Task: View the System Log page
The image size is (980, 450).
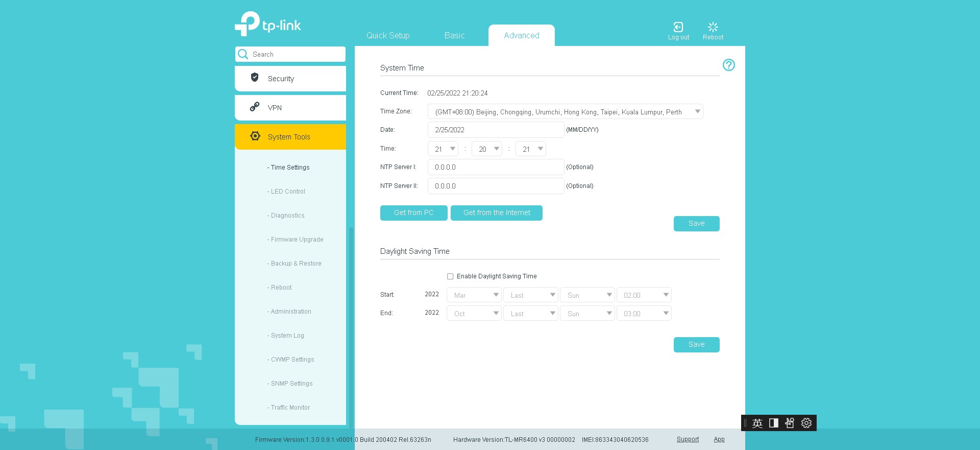Action: point(286,336)
